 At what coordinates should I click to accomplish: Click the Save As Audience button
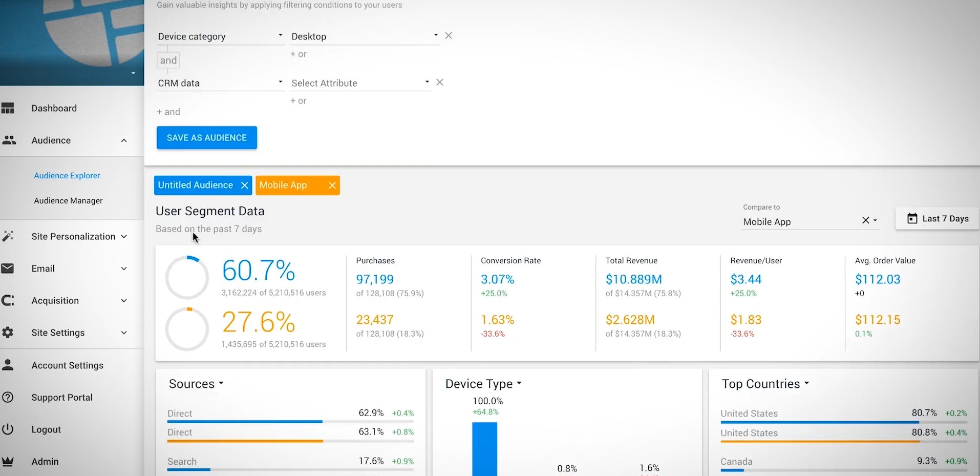tap(207, 138)
